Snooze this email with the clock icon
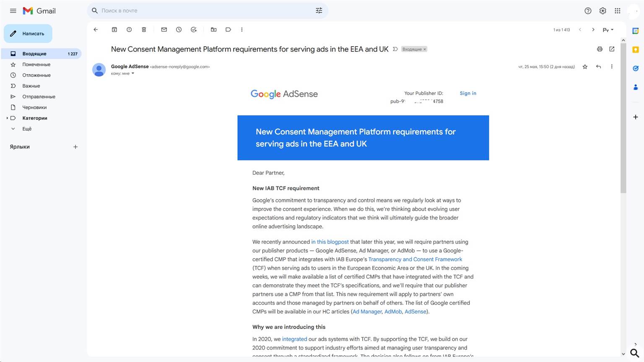644x362 pixels. [x=179, y=30]
